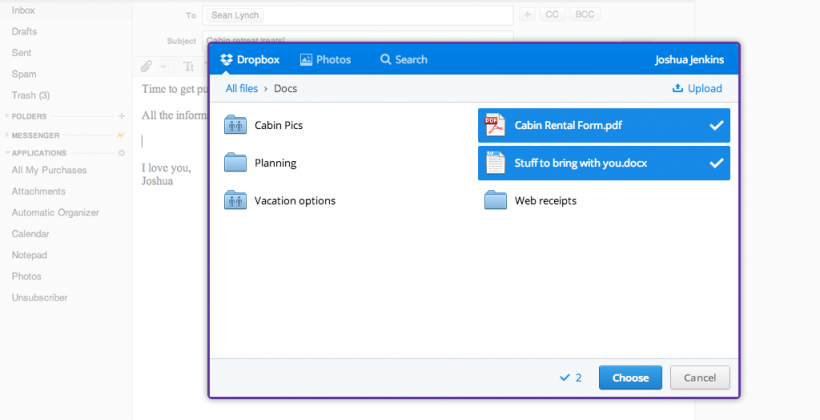This screenshot has width=820, height=420.
Task: Open the Inbox in mail sidebar
Action: 24,10
